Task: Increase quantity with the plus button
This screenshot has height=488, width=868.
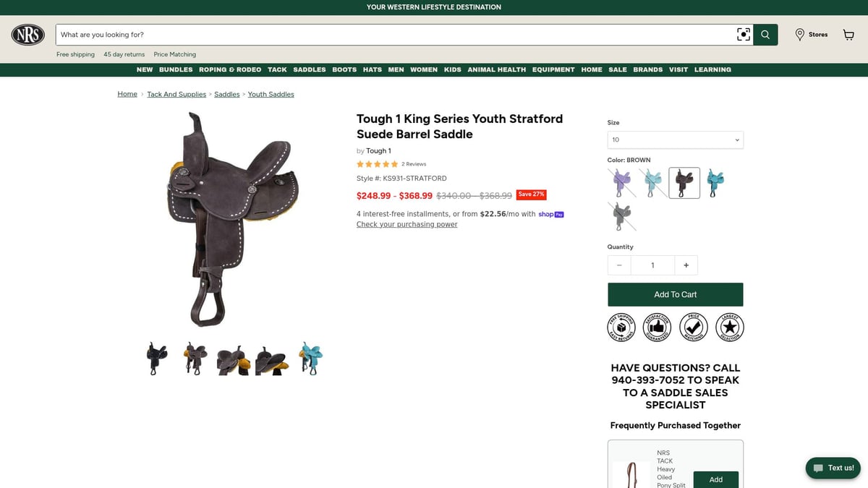Action: click(686, 265)
